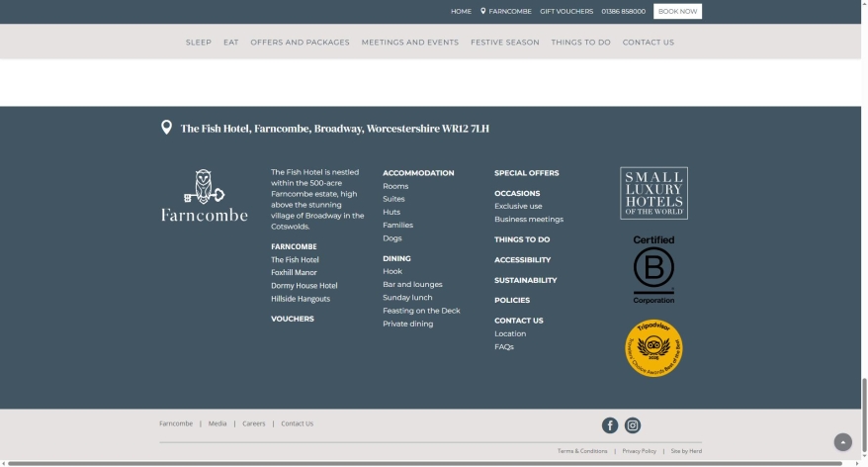Go to Business meetings link
The width and height of the screenshot is (868, 467).
pyautogui.click(x=529, y=220)
